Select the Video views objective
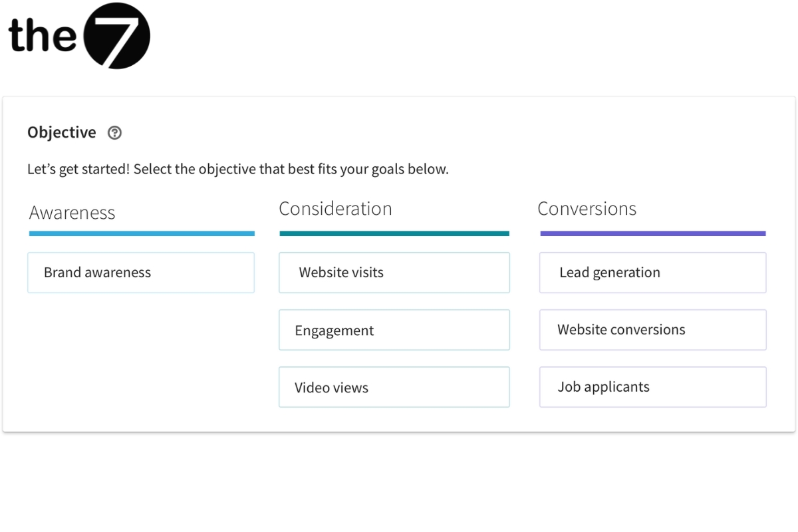Viewport: 798px width, 532px height. (394, 387)
